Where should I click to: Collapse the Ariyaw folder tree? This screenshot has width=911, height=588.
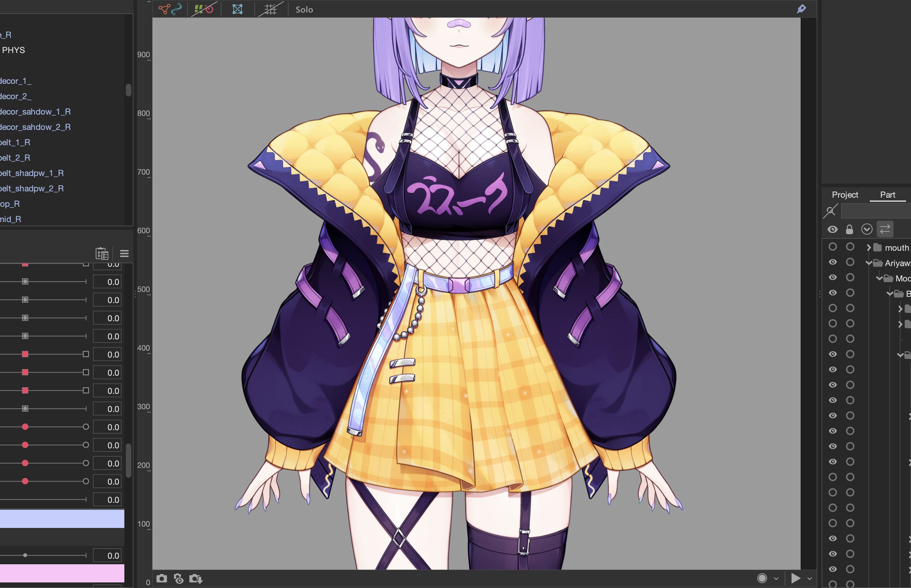click(x=869, y=263)
